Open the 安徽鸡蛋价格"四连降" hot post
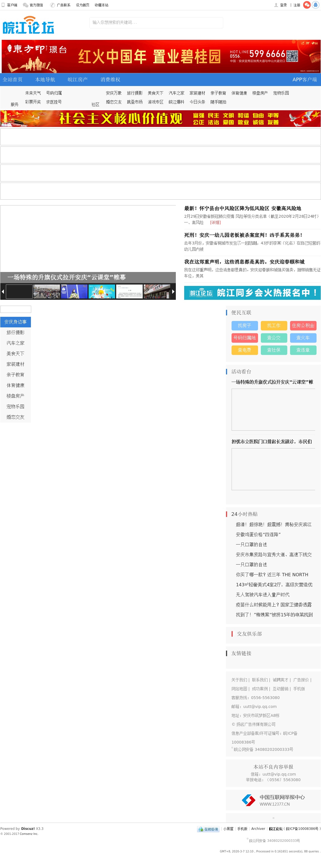Screen dimensions: 321x868 [258, 534]
